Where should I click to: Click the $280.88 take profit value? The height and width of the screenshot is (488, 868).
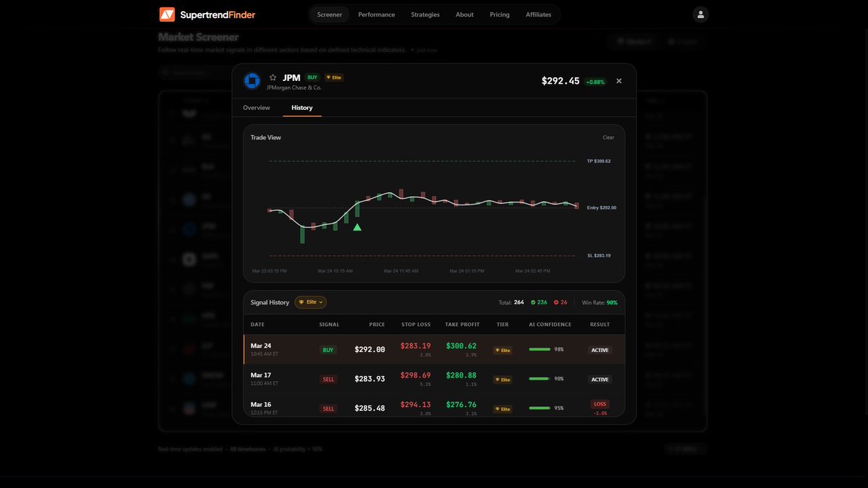(461, 376)
